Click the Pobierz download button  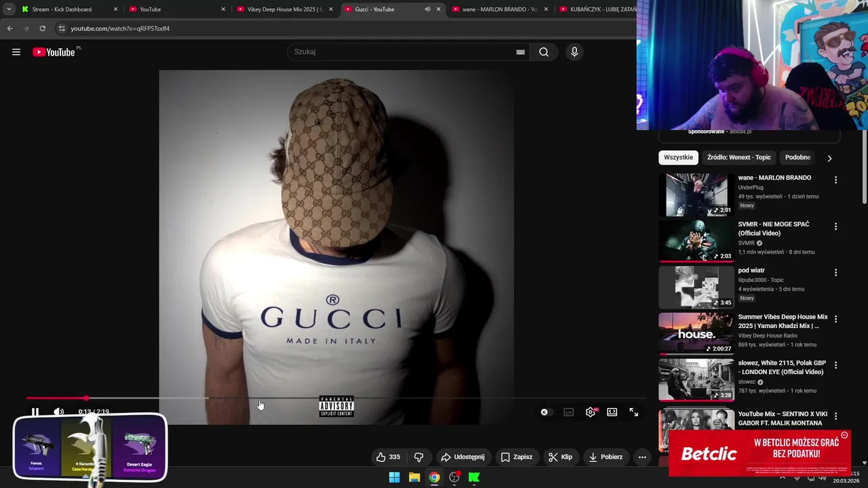[x=606, y=457]
